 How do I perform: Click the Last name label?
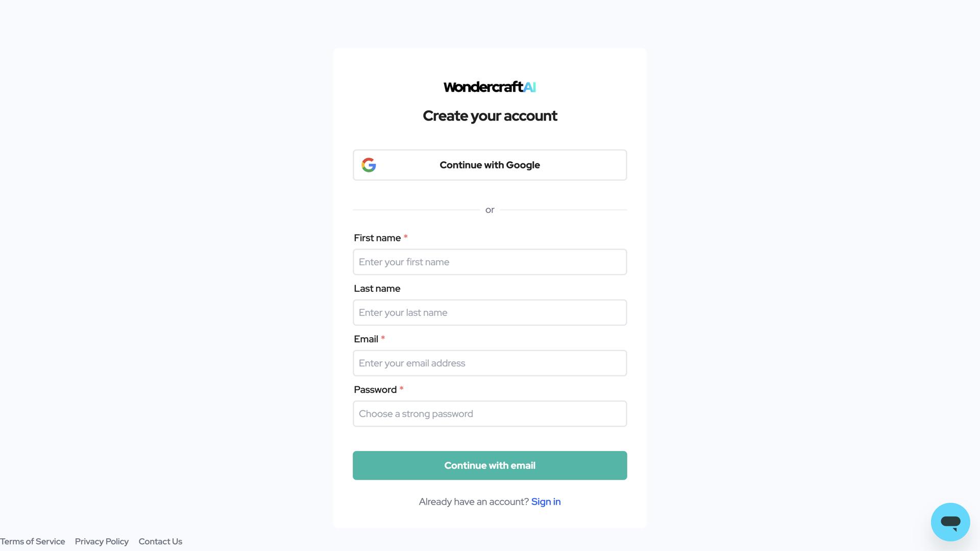pos(377,289)
